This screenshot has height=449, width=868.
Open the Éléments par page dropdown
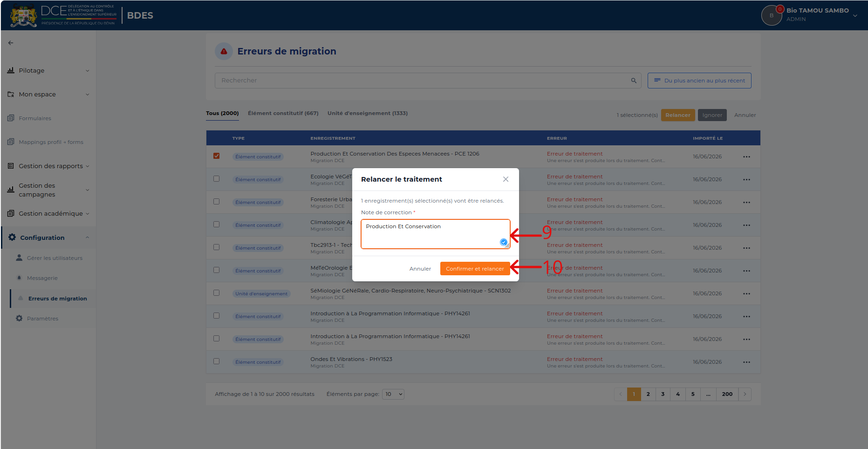point(393,394)
